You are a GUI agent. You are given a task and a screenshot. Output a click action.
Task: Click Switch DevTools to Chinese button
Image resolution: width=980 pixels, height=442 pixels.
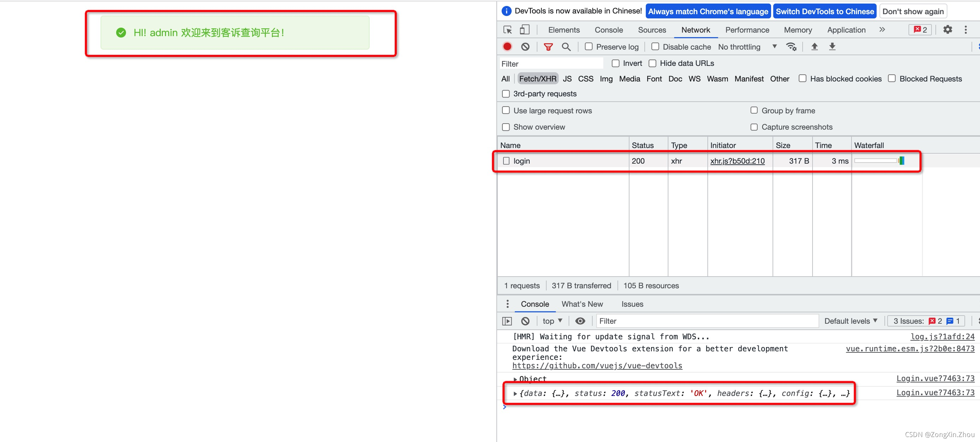coord(825,11)
